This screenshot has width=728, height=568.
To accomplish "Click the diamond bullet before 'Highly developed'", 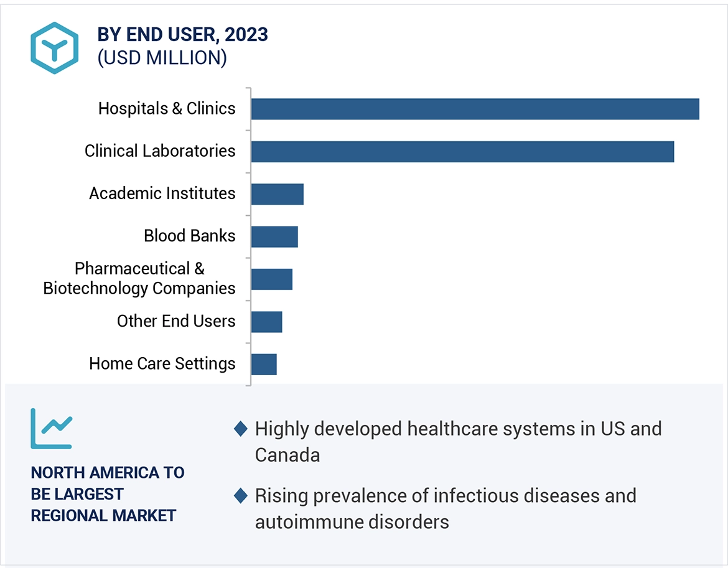I will (240, 429).
